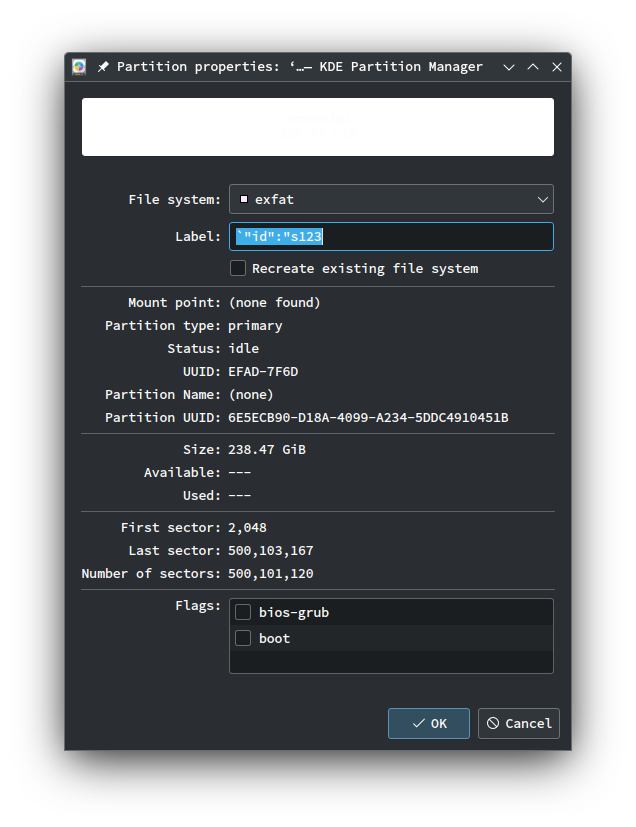This screenshot has width=636, height=827.
Task: Click inside the Label text field
Action: 391,236
